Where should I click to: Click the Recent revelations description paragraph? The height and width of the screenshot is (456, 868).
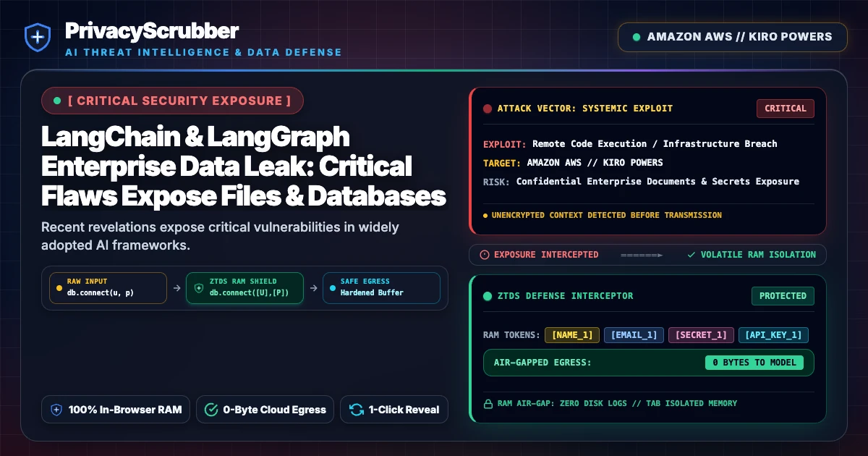(220, 236)
